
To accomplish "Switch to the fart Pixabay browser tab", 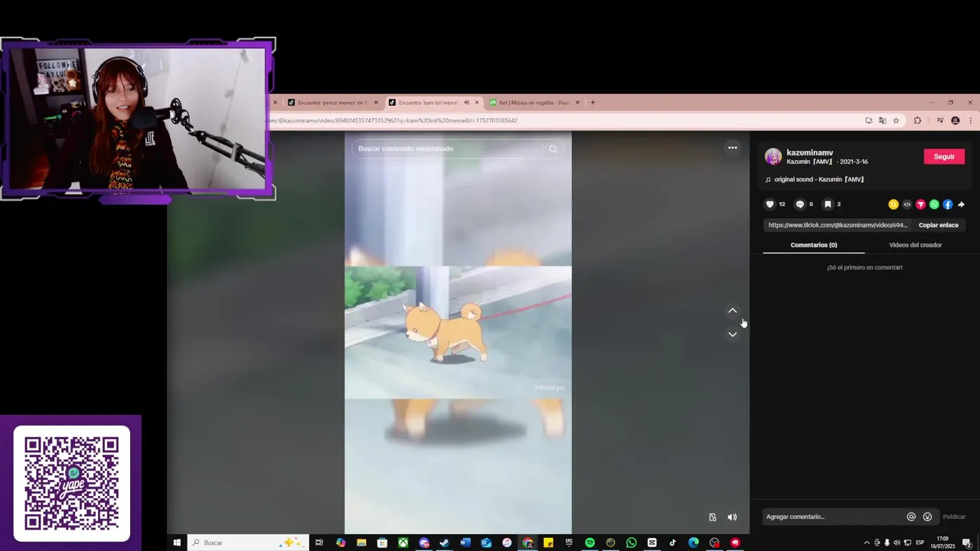I will (534, 103).
